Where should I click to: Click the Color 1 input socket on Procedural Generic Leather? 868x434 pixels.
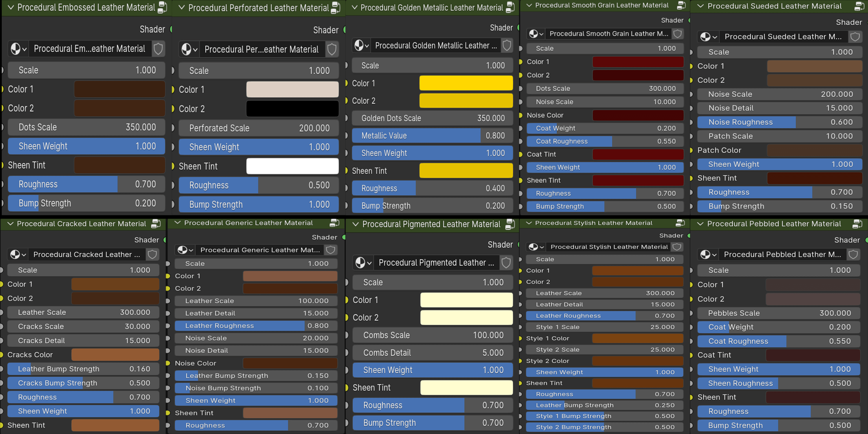click(x=168, y=276)
